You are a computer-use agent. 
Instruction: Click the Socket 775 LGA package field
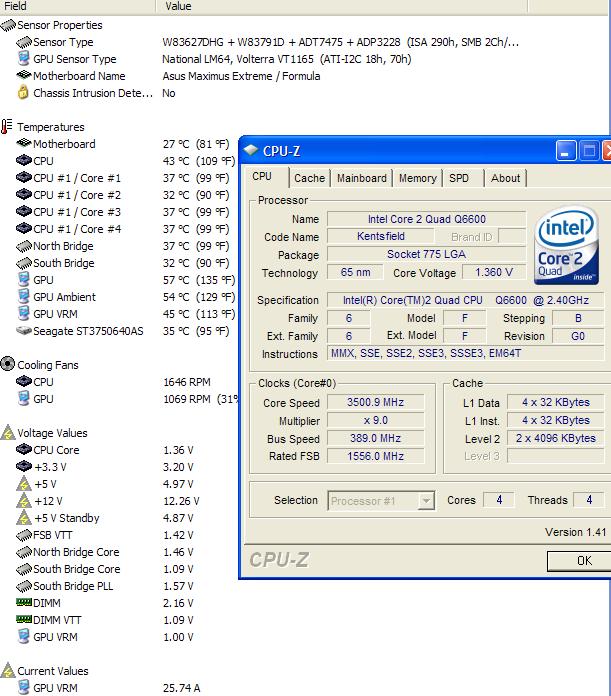(x=426, y=254)
